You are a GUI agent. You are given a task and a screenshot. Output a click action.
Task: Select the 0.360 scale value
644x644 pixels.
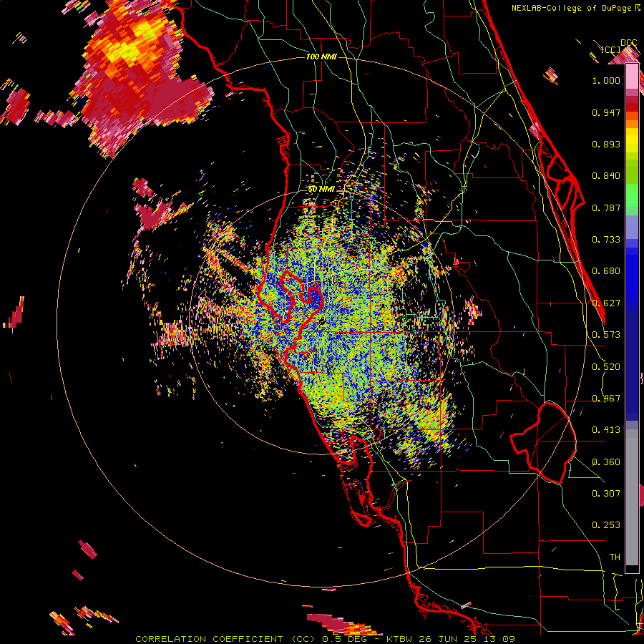[606, 462]
